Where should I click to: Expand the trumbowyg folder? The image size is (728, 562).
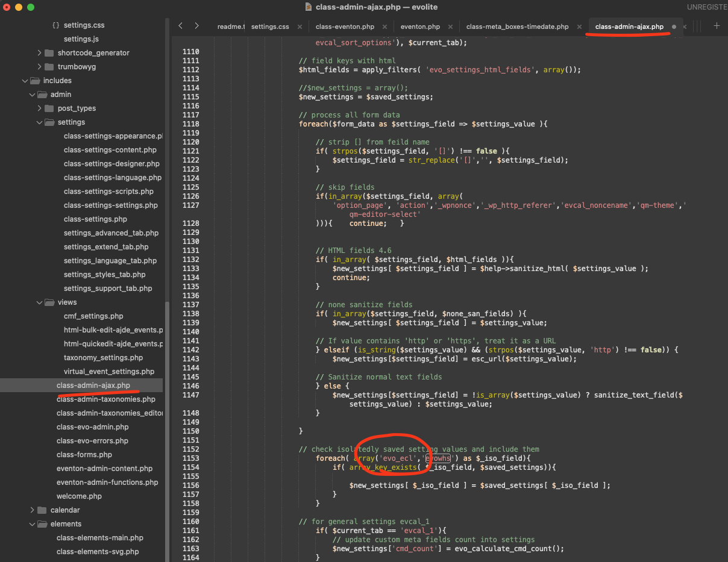coord(40,67)
